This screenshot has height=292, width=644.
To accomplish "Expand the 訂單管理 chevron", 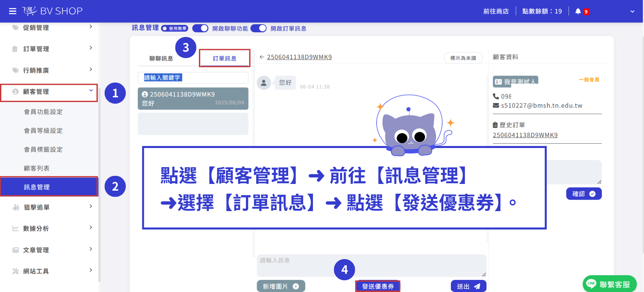I will pos(91,48).
